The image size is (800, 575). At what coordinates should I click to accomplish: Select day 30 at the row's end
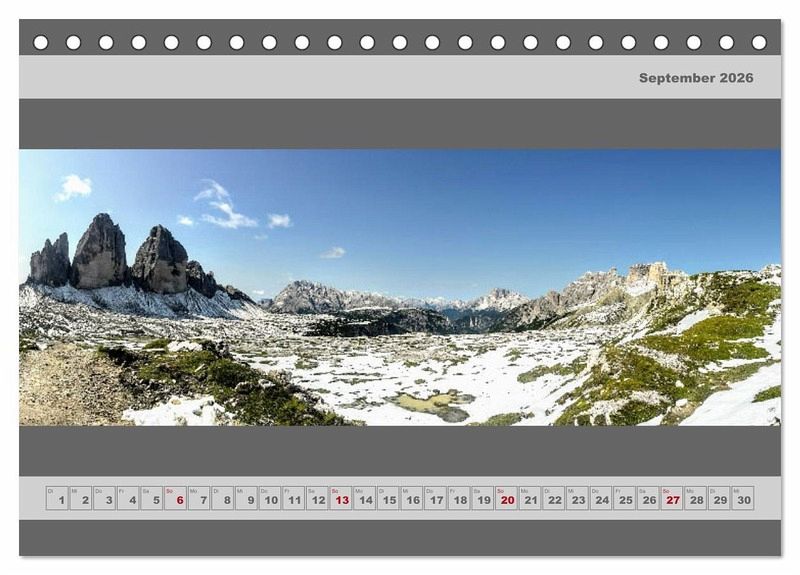point(742,498)
